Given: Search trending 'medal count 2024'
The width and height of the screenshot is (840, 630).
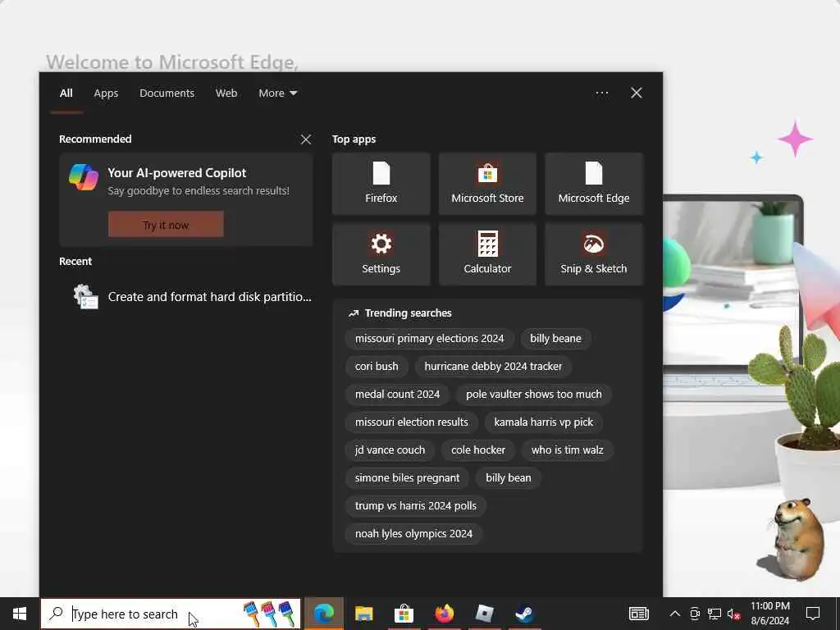Looking at the screenshot, I should click(x=397, y=395).
